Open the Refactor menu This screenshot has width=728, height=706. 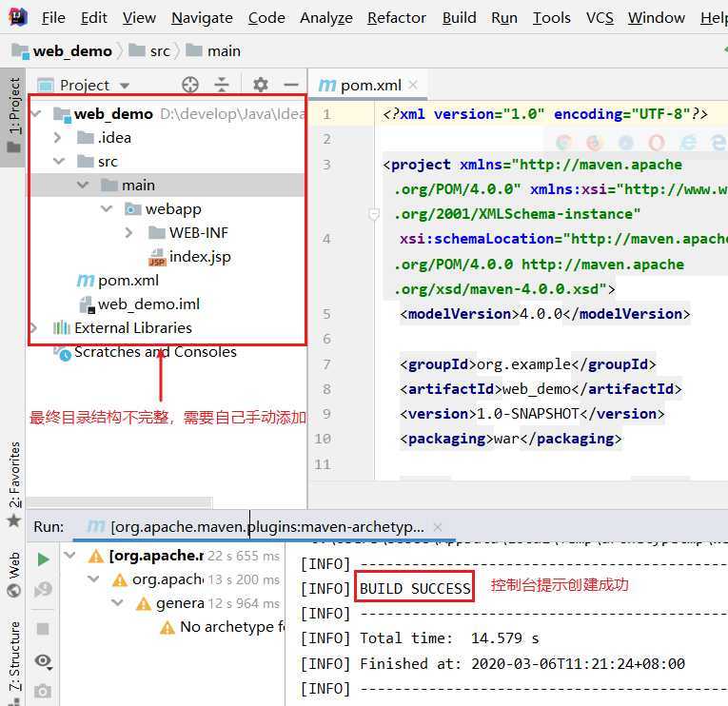coord(397,18)
